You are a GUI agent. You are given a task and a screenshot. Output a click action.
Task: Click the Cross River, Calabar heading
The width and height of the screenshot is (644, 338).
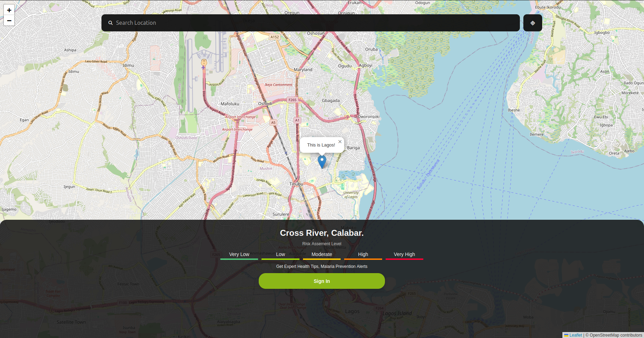(x=321, y=233)
